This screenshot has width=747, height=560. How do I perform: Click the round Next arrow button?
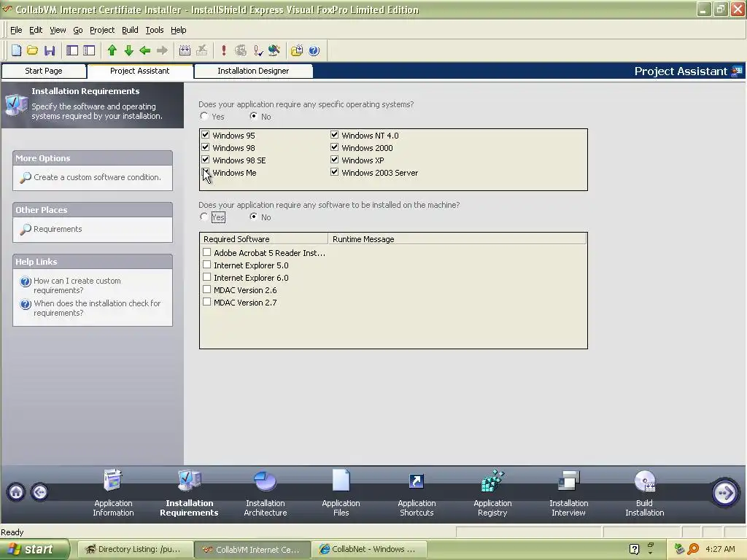click(x=724, y=493)
